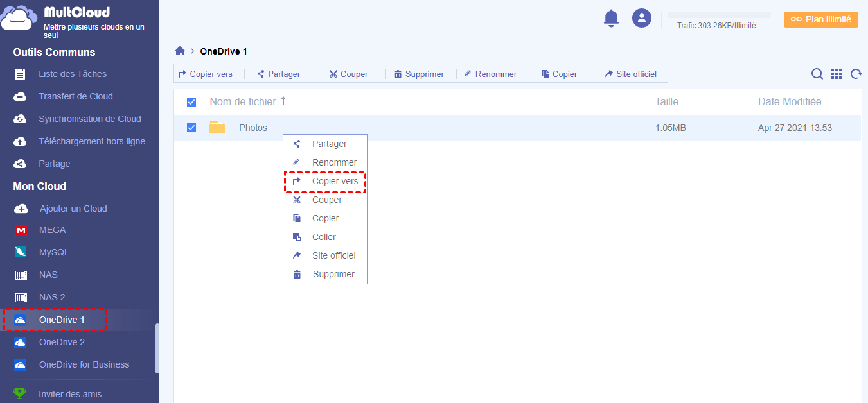
Task: Click the Apr 27 2021 13:53 date
Action: 795,128
